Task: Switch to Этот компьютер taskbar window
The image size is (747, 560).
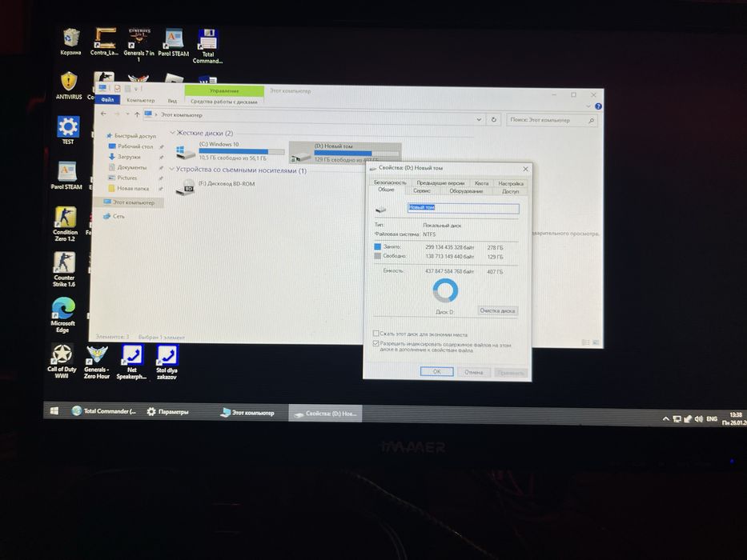Action: (247, 412)
